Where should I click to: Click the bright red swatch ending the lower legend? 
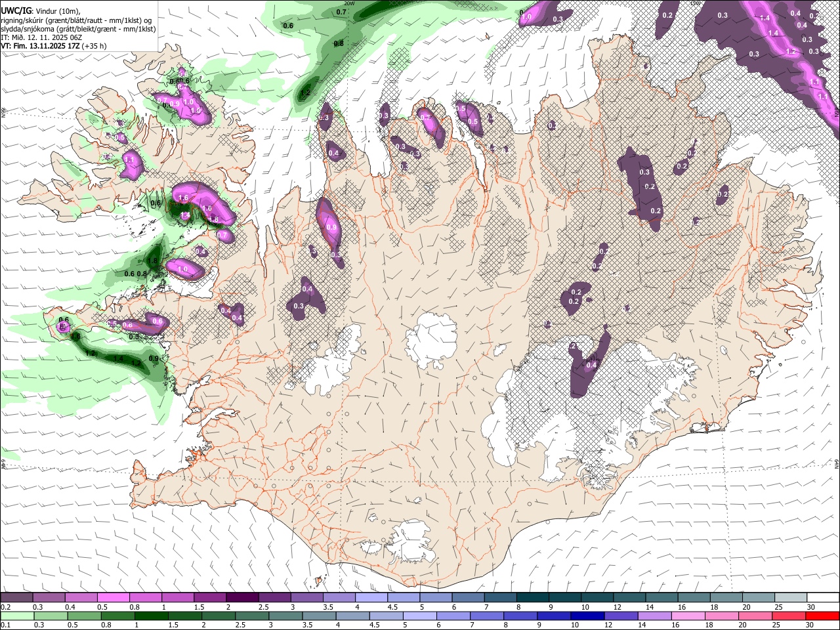tap(823, 616)
